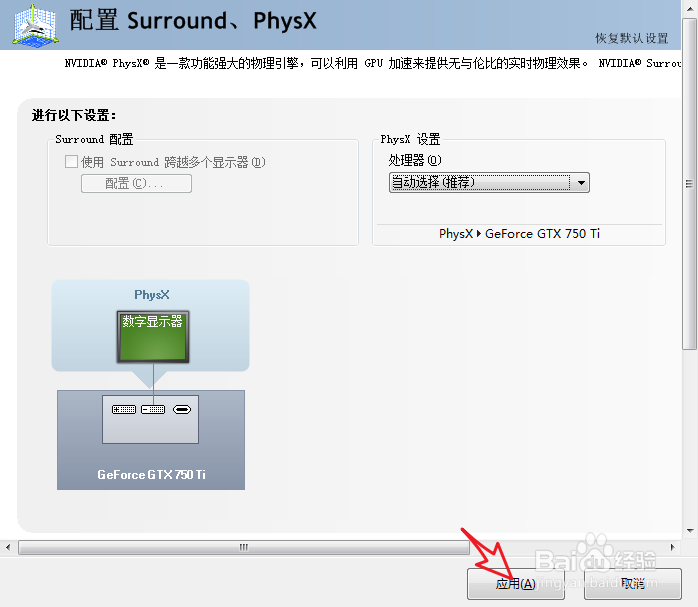Click vertical scrollbar up arrow
The image size is (698, 607).
coord(690,9)
